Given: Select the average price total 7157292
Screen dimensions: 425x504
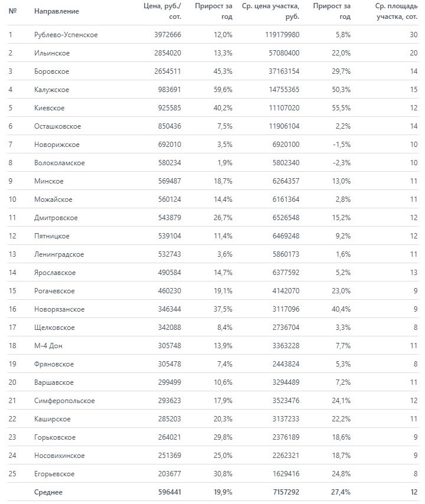Looking at the screenshot, I should [286, 492].
